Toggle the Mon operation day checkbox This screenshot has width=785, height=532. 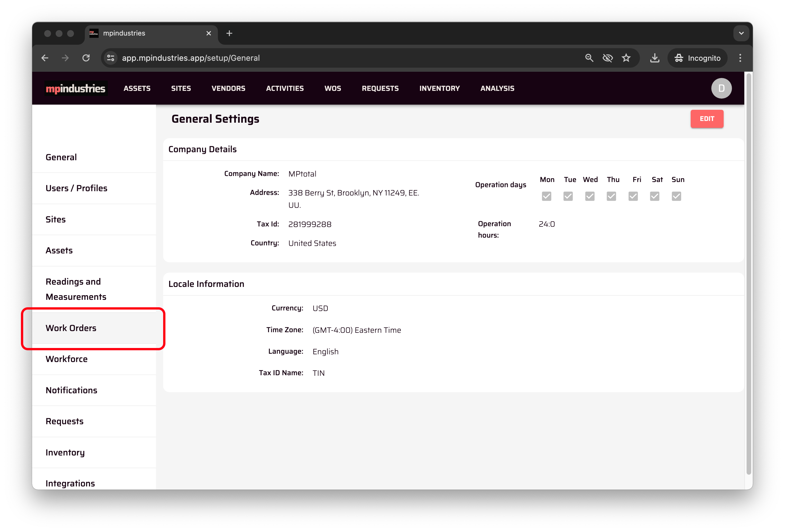click(546, 196)
